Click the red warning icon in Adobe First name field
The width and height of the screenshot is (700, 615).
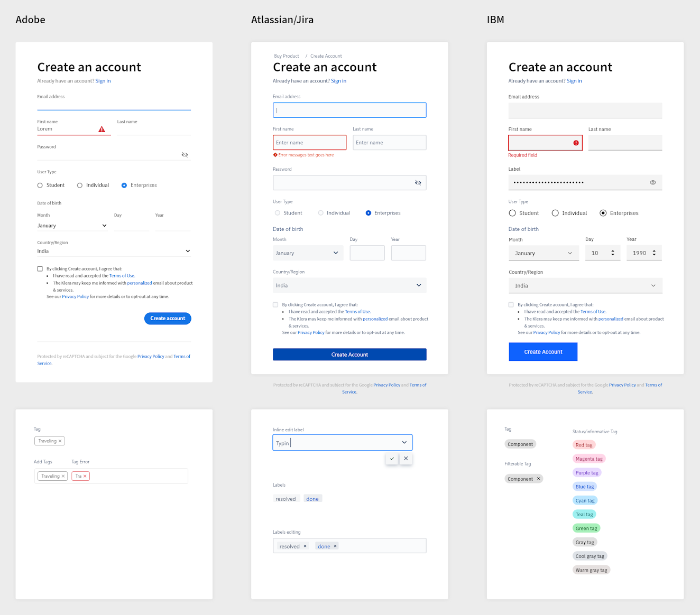(102, 129)
